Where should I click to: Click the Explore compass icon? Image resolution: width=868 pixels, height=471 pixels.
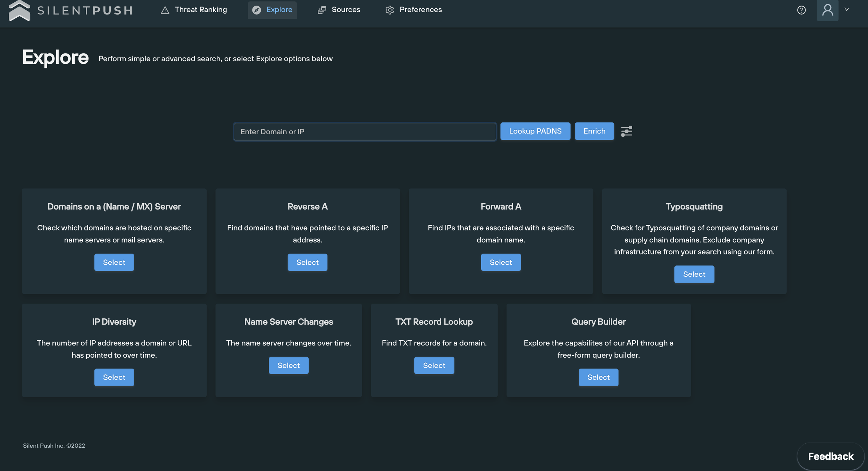[x=257, y=10]
